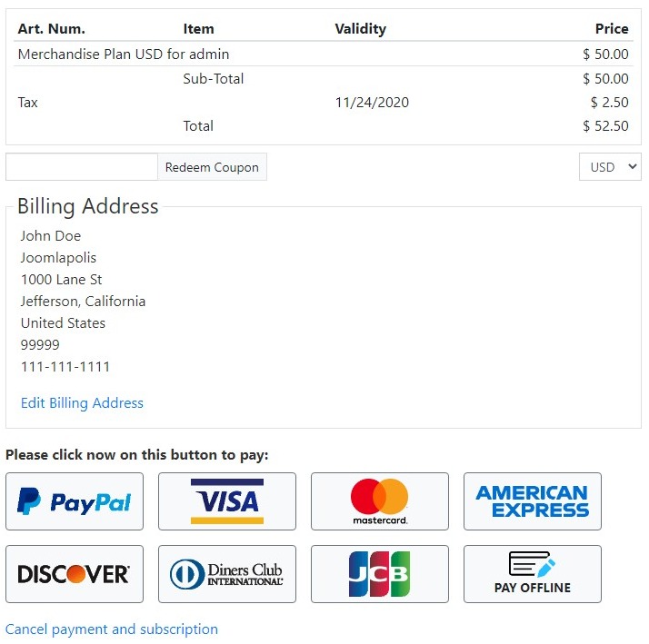Image resolution: width=649 pixels, height=644 pixels.
Task: Click the Billing Address section heading
Action: [88, 206]
